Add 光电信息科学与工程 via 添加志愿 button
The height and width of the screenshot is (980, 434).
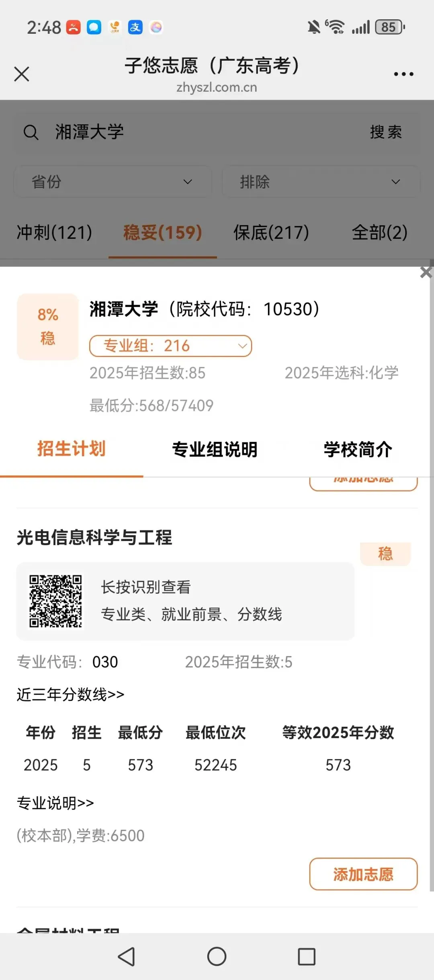[x=363, y=874]
